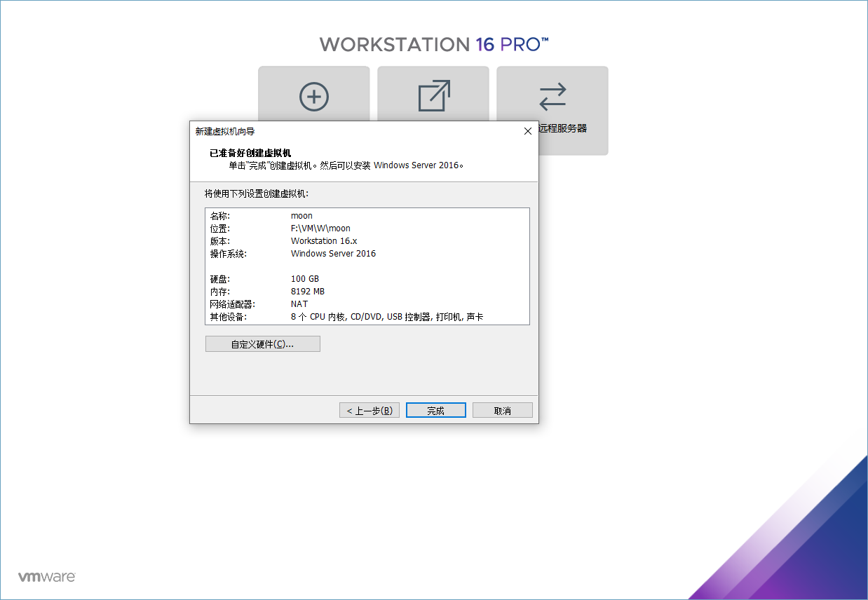This screenshot has height=600, width=868.
Task: Click the 版本: label in the settings list
Action: pyautogui.click(x=220, y=241)
